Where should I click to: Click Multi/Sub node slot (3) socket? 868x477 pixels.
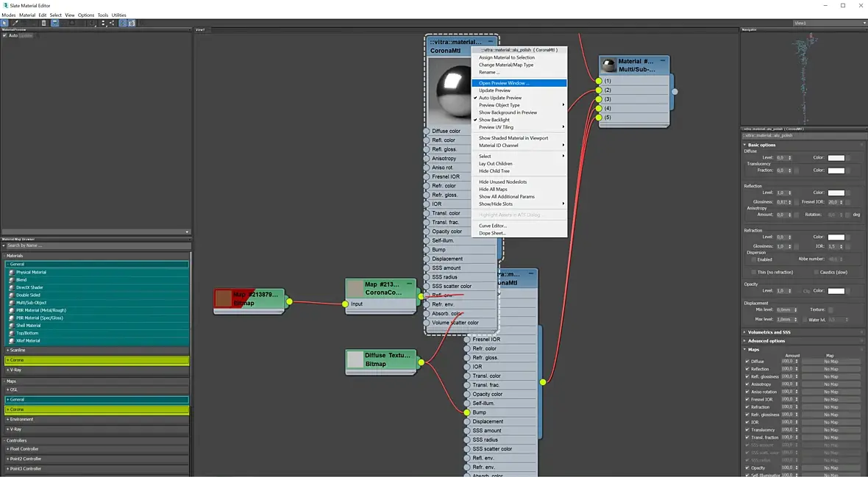point(599,99)
